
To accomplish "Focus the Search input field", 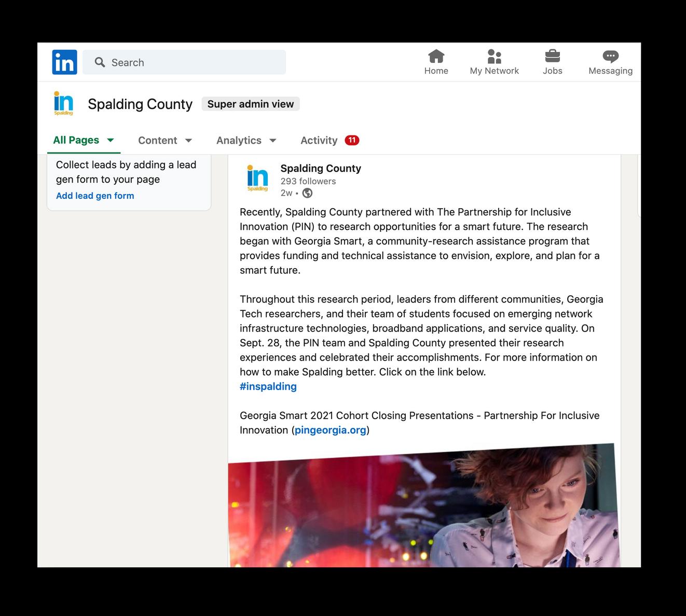I will [184, 62].
